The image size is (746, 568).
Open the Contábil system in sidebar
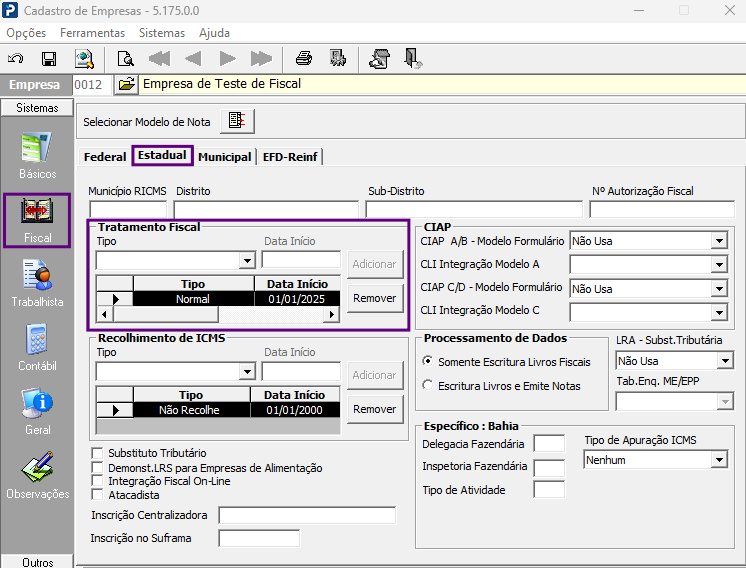37,347
